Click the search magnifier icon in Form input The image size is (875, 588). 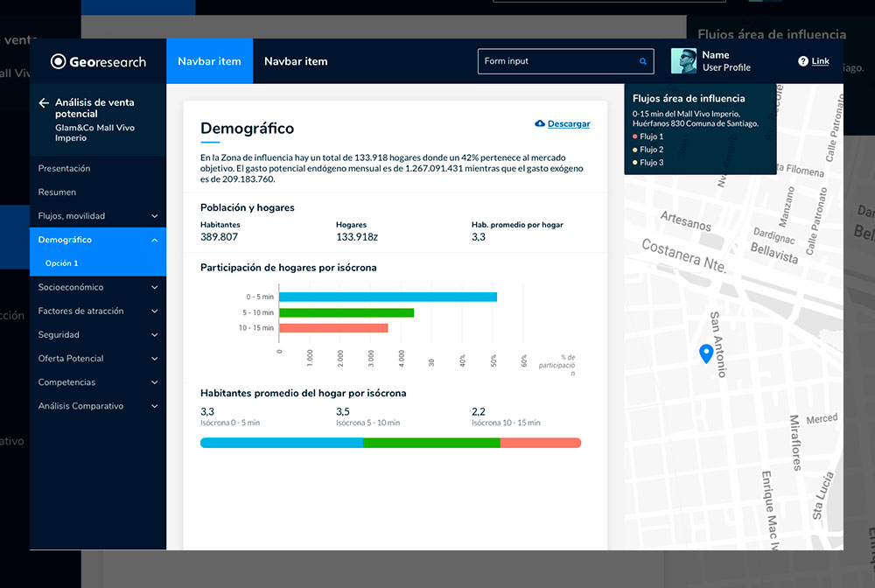click(x=643, y=61)
